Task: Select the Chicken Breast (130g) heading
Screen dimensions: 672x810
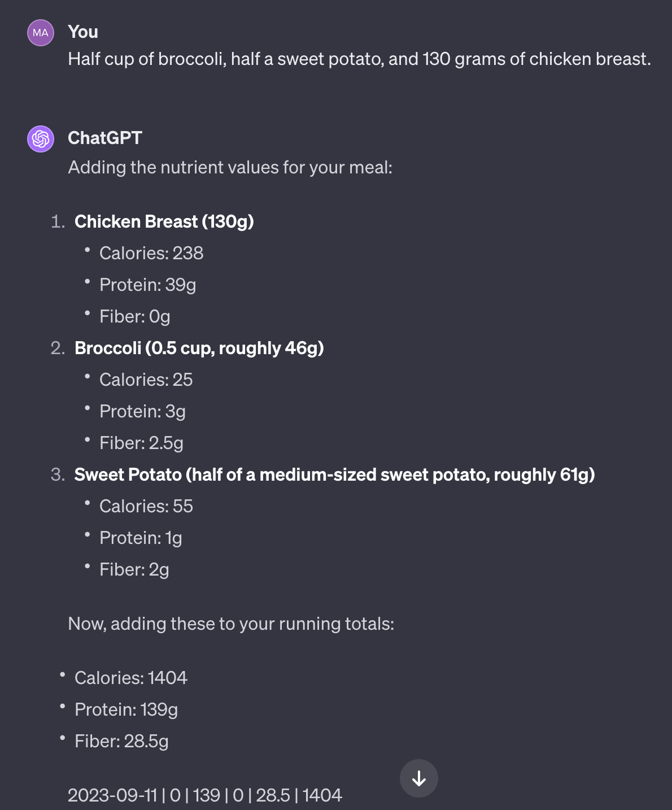Action: click(164, 221)
